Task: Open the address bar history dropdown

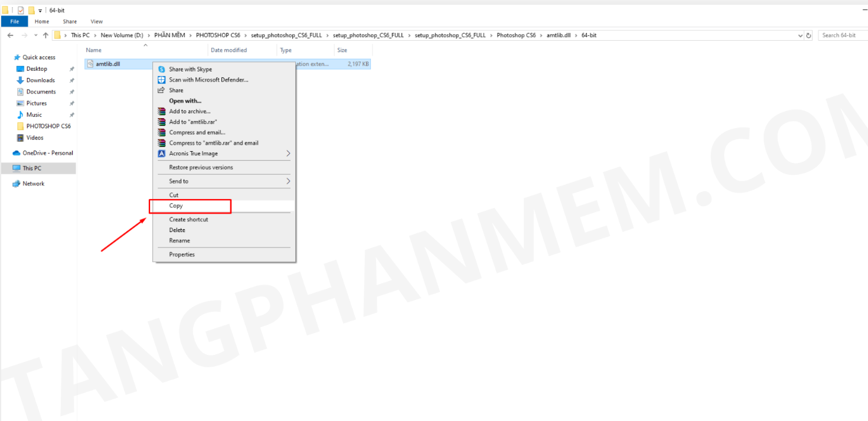Action: 800,35
